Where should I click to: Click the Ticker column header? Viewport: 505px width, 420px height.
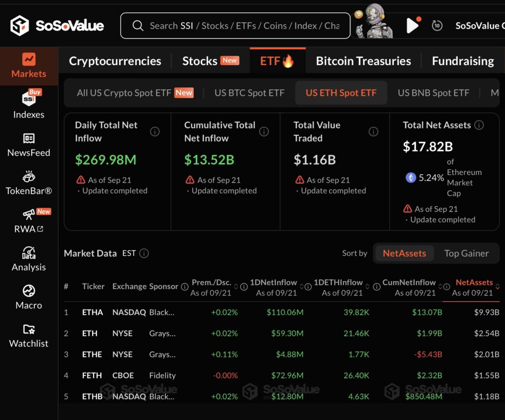(x=93, y=286)
